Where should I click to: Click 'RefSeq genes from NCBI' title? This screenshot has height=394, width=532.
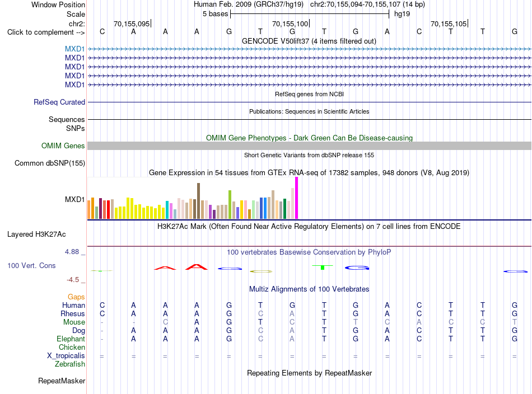(309, 94)
